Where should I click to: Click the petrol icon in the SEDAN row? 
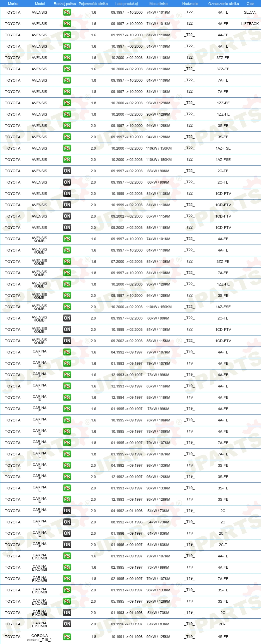click(67, 12)
